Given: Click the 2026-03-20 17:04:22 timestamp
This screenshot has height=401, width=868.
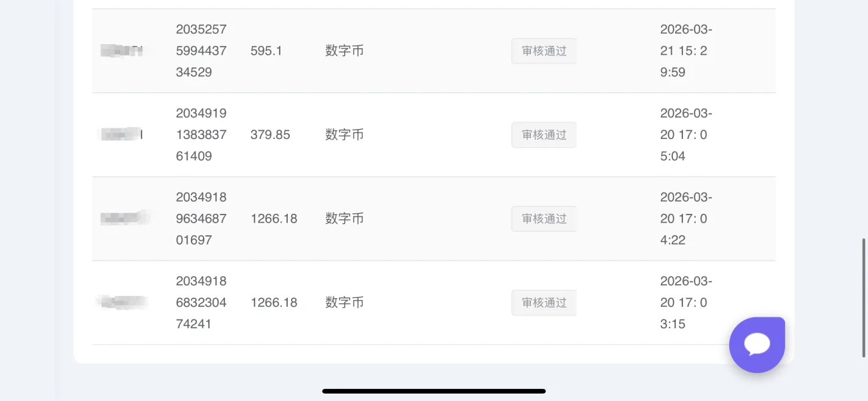Looking at the screenshot, I should 686,219.
